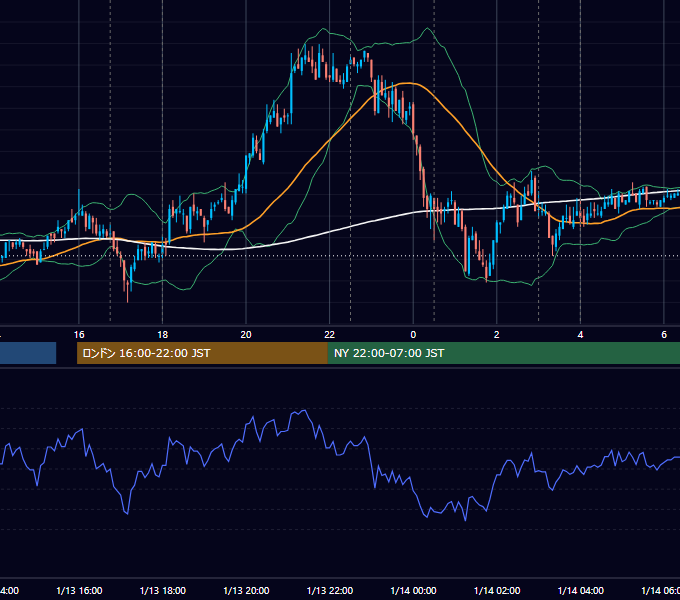The width and height of the screenshot is (680, 600).
Task: Click the 22 hour label on upper axis
Action: tap(330, 335)
